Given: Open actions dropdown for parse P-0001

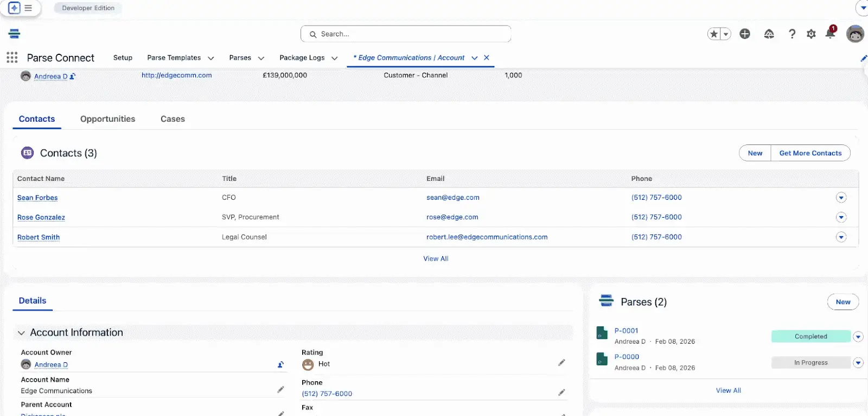Looking at the screenshot, I should pos(858,337).
